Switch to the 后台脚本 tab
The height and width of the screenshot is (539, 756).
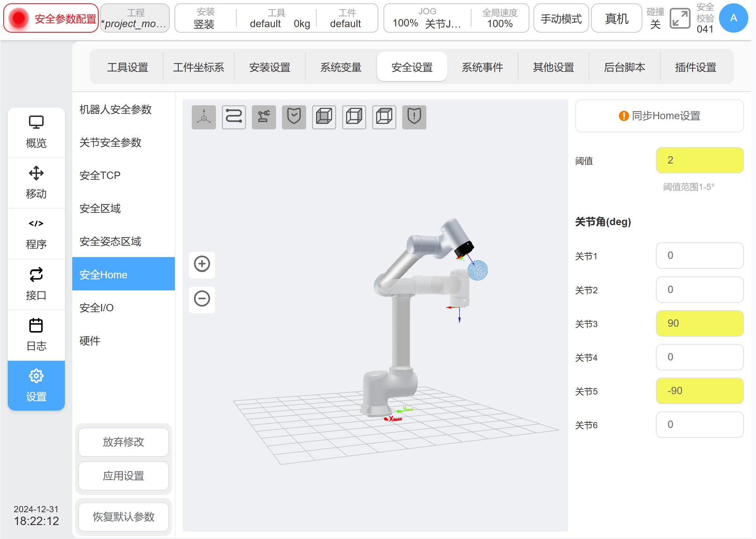click(x=624, y=67)
